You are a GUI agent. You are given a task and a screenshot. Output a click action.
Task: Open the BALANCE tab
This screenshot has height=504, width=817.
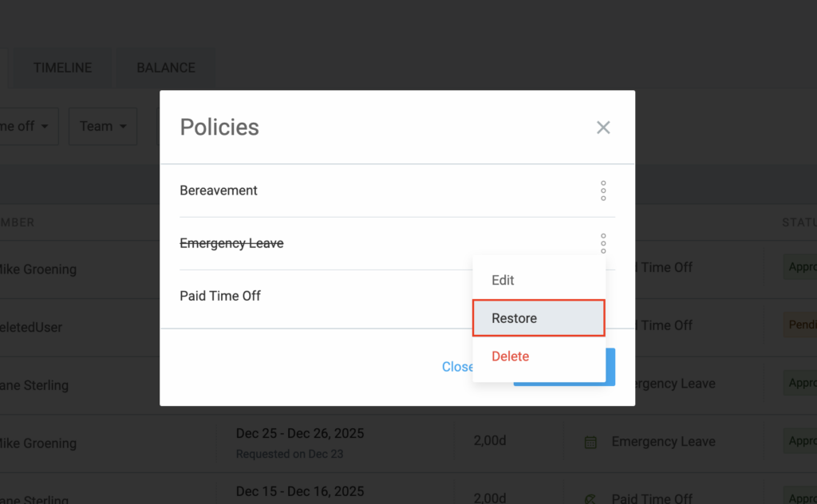coord(166,68)
